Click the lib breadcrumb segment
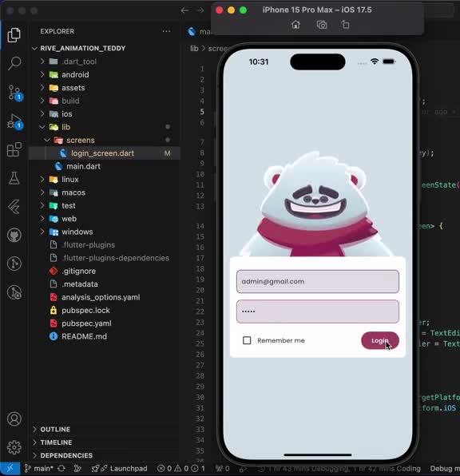 click(x=194, y=48)
